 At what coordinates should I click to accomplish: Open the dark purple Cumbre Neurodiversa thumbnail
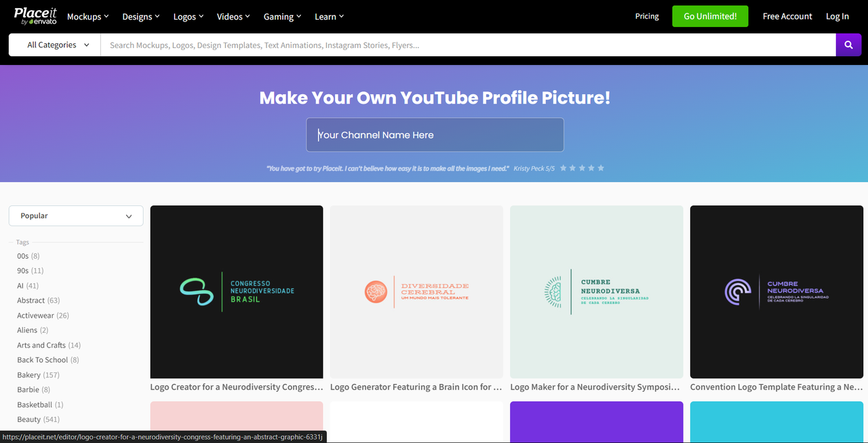tap(776, 292)
